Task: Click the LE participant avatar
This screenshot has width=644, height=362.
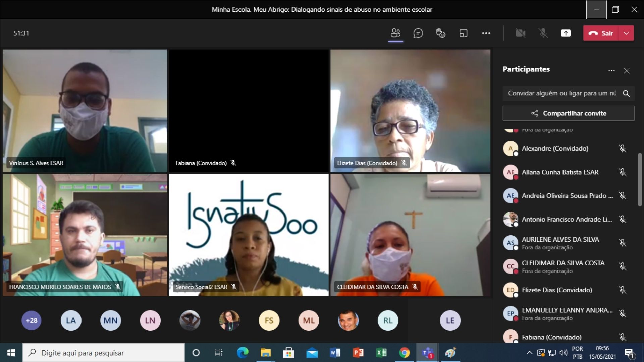Action: (x=450, y=320)
